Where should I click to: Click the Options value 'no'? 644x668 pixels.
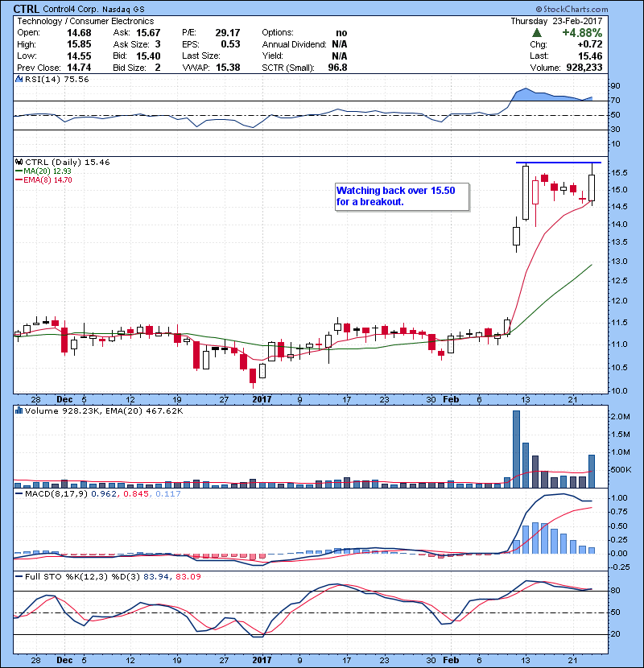click(x=341, y=33)
